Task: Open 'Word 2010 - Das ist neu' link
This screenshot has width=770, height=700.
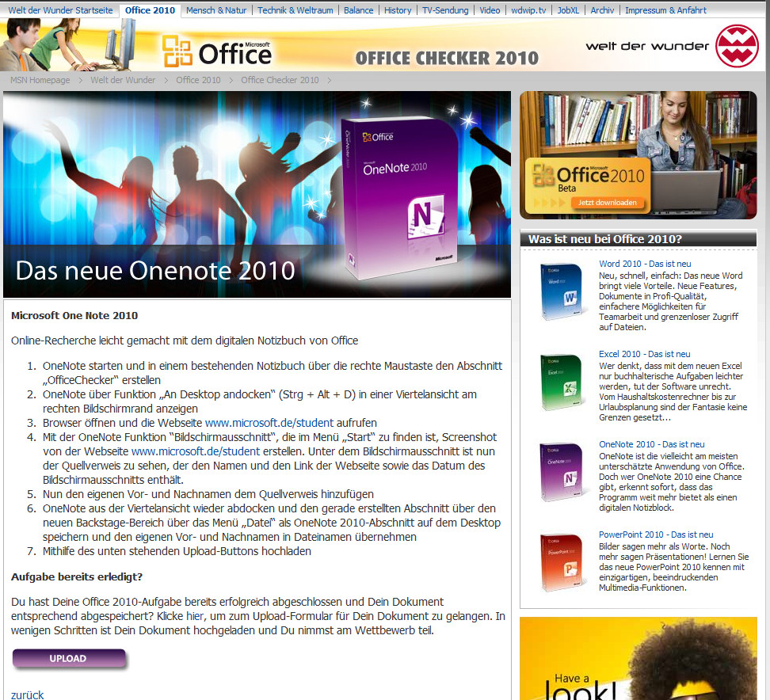Action: click(x=645, y=264)
